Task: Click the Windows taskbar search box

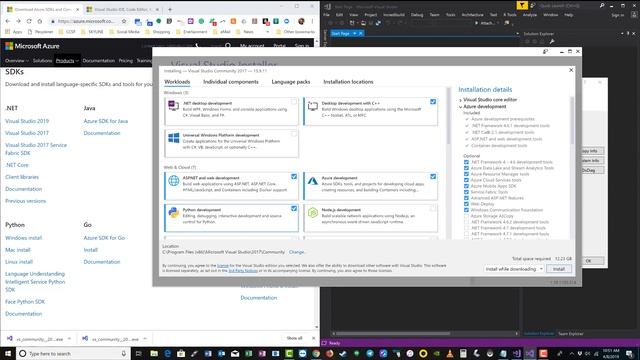Action: pyautogui.click(x=73, y=353)
